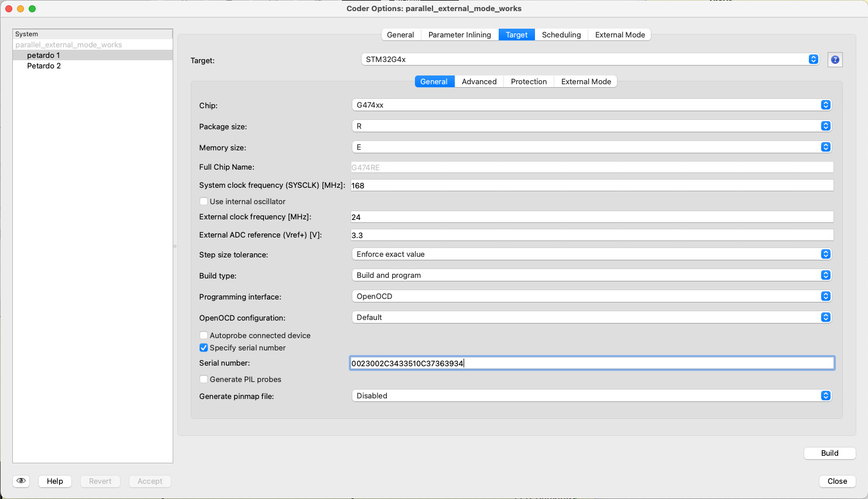Viewport: 868px width, 499px height.
Task: Go to the Protection sub-tab
Action: [529, 81]
